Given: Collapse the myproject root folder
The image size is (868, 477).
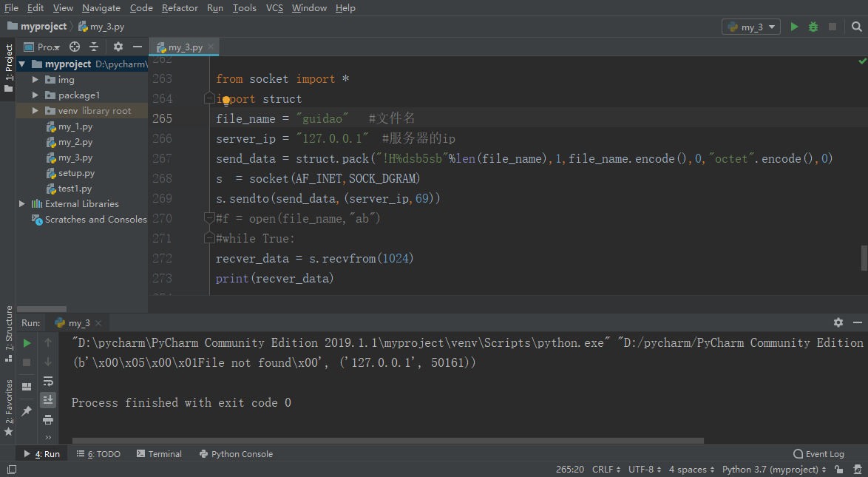Looking at the screenshot, I should point(22,64).
